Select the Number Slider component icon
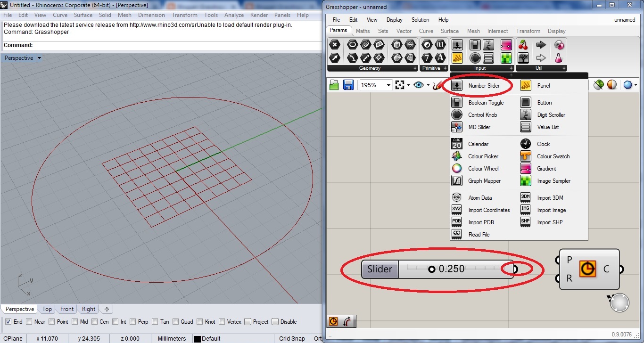 (456, 86)
